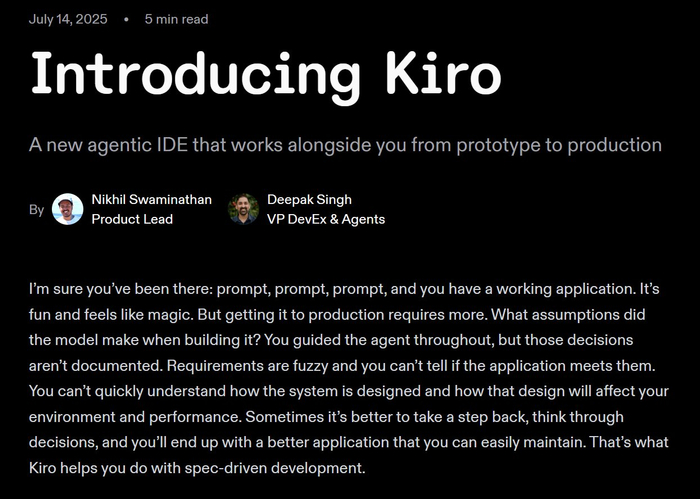Click the "VP DevEx & Agents" title
This screenshot has width=700, height=499.
tap(325, 219)
